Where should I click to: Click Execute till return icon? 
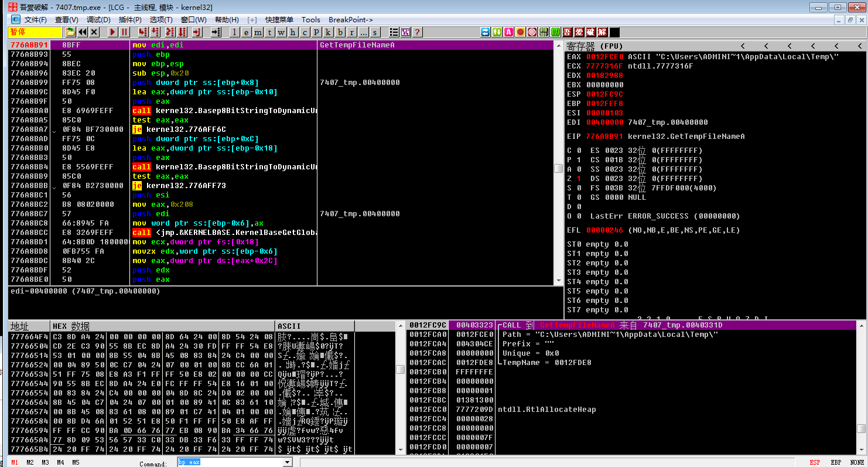[x=197, y=32]
